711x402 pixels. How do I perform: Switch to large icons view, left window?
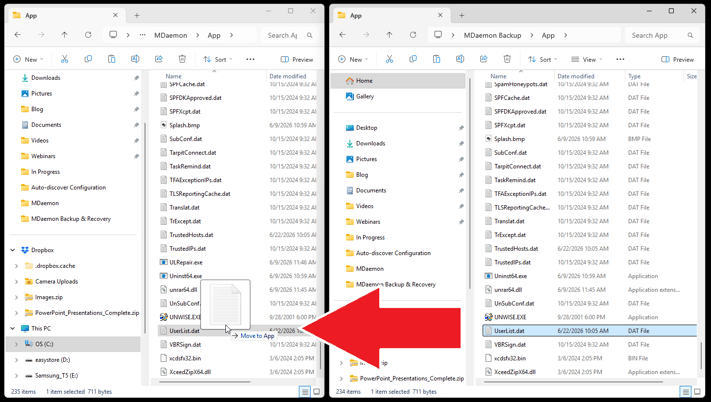(x=317, y=392)
